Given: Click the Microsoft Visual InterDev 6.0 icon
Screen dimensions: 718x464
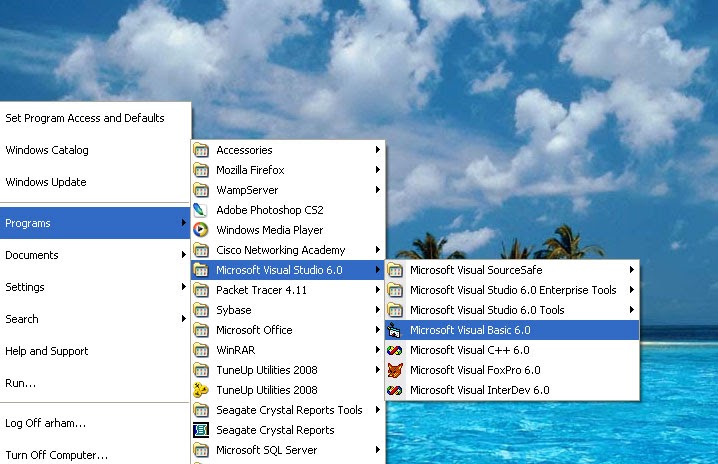Looking at the screenshot, I should pyautogui.click(x=395, y=390).
